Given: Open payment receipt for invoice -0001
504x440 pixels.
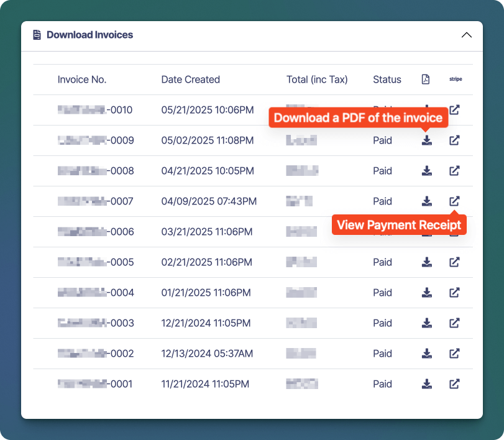Looking at the screenshot, I should click(x=454, y=384).
